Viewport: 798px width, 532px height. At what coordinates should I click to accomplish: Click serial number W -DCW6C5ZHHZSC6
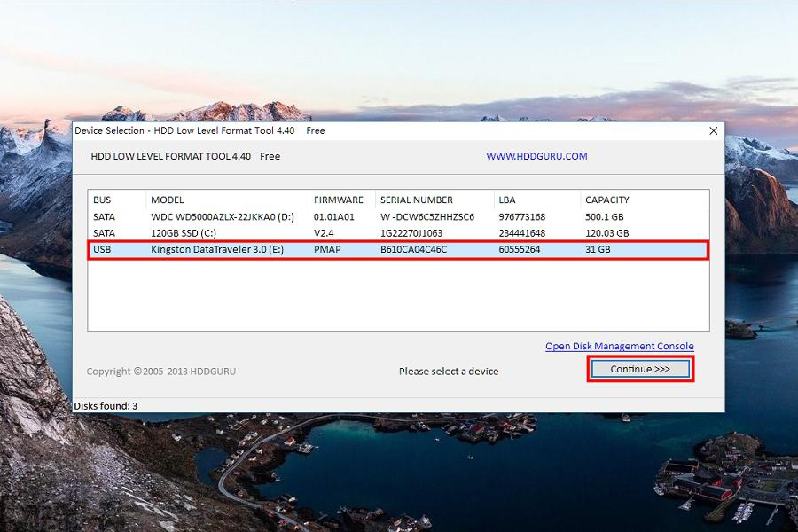tap(427, 217)
